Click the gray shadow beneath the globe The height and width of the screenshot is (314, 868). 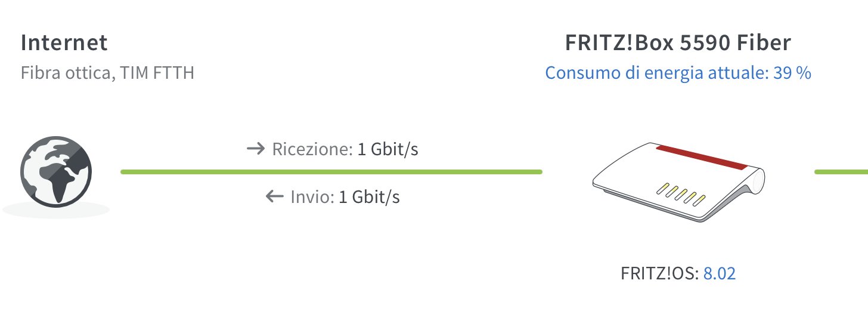(x=56, y=210)
